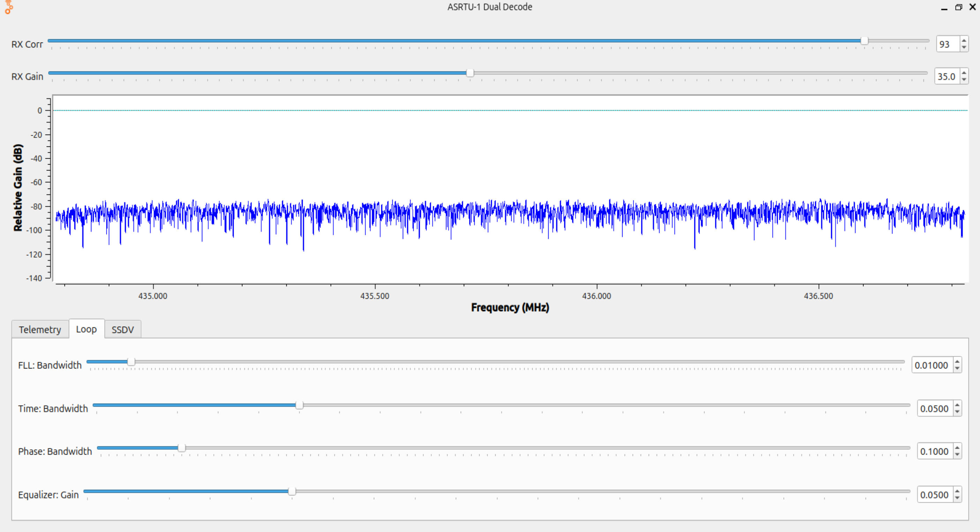This screenshot has width=980, height=532.
Task: Click the RX Gain slider handle
Action: point(470,73)
